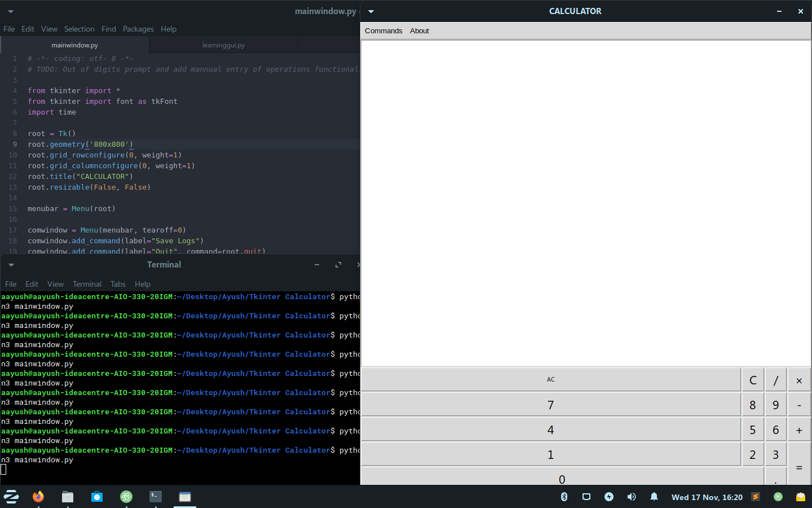Open the editor's File menu
This screenshot has height=508, width=812.
pyautogui.click(x=9, y=29)
